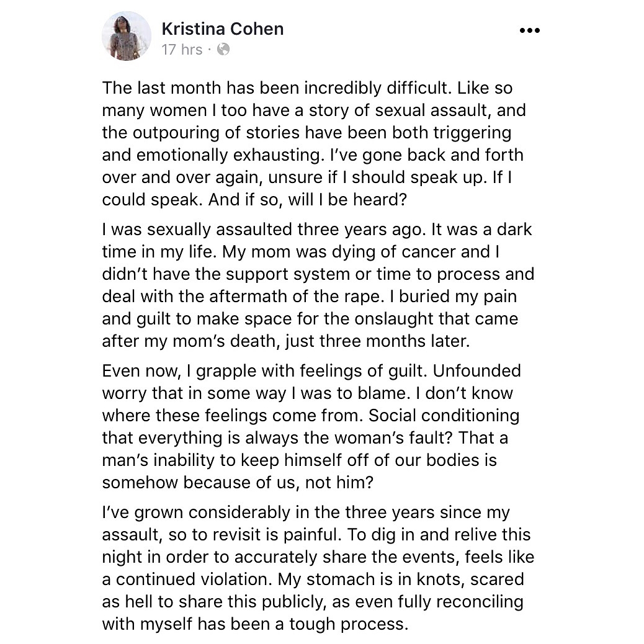Click the "17 hrs" post timestamp
644x644 pixels.
(181, 50)
